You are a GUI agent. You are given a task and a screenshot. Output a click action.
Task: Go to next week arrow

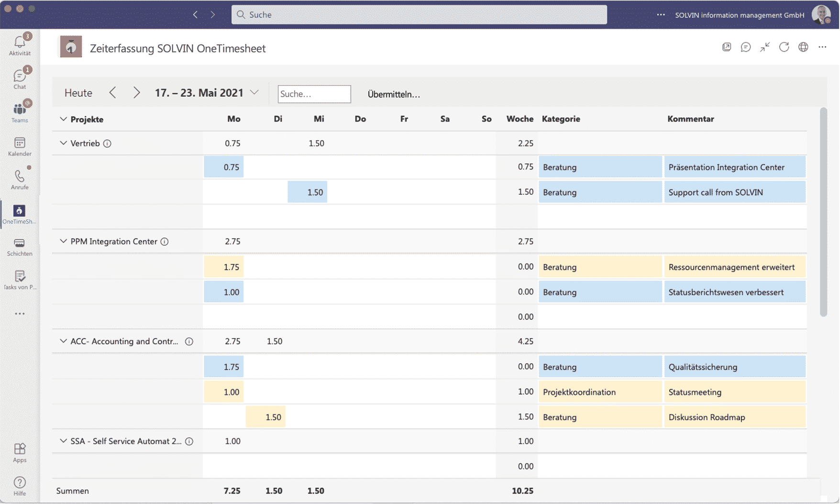tap(136, 93)
